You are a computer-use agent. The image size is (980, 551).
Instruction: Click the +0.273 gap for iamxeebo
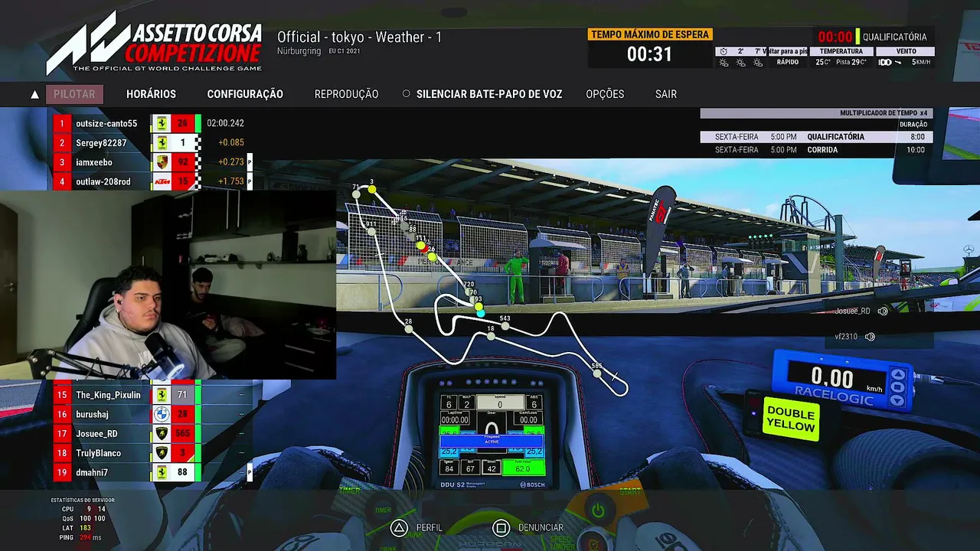point(231,162)
